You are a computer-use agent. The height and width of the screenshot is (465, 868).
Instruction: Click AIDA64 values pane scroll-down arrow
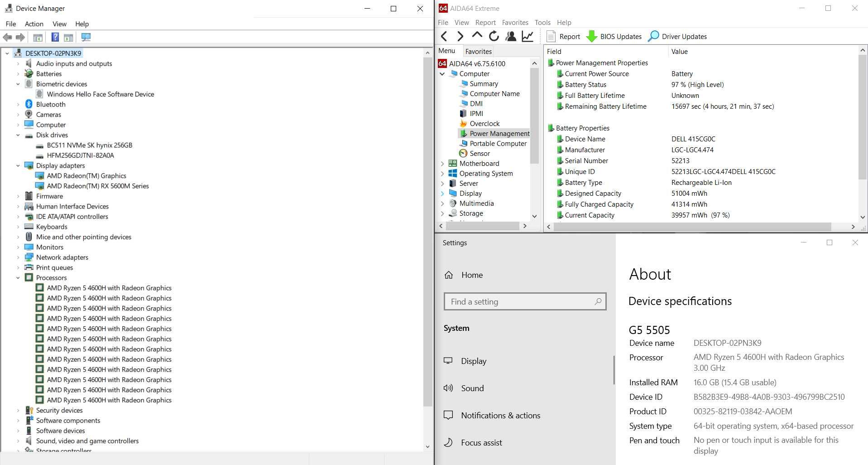863,218
